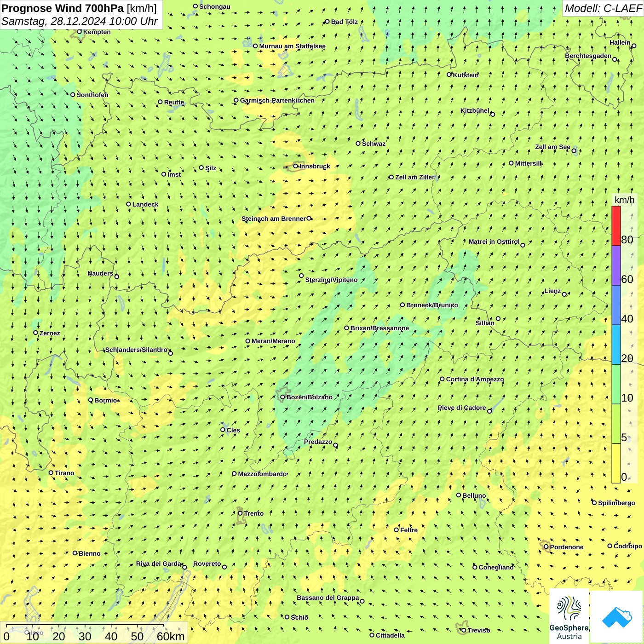Image resolution: width=644 pixels, height=644 pixels.
Task: Click the date 'Samstag, 28.12.2024 10:00 Uhr'
Action: tap(80, 21)
